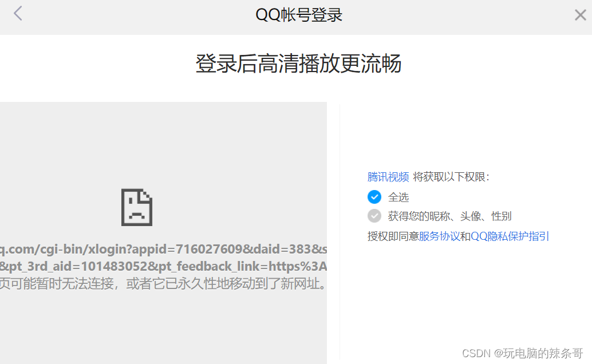592x364 pixels.
Task: Click the QQ帐号登录 title text
Action: pos(299,15)
